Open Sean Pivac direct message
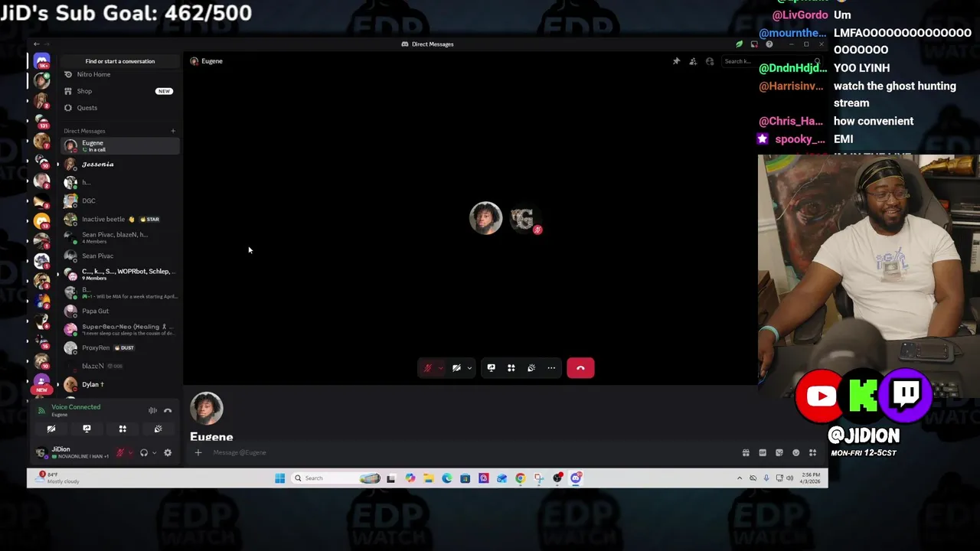 click(x=121, y=256)
